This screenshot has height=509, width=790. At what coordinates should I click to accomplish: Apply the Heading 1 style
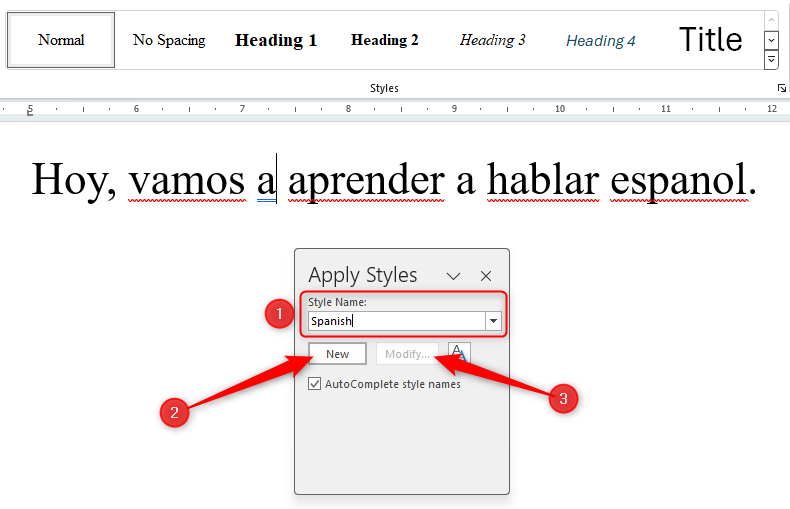276,40
